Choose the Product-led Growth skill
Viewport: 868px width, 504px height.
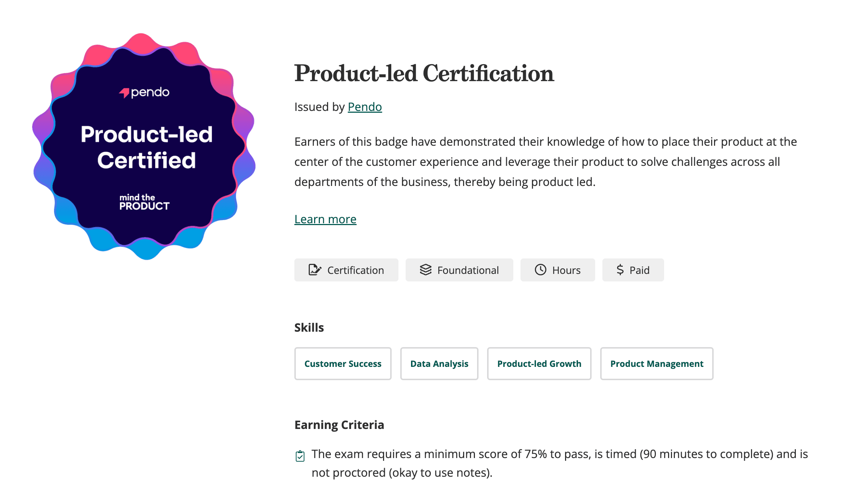(539, 364)
